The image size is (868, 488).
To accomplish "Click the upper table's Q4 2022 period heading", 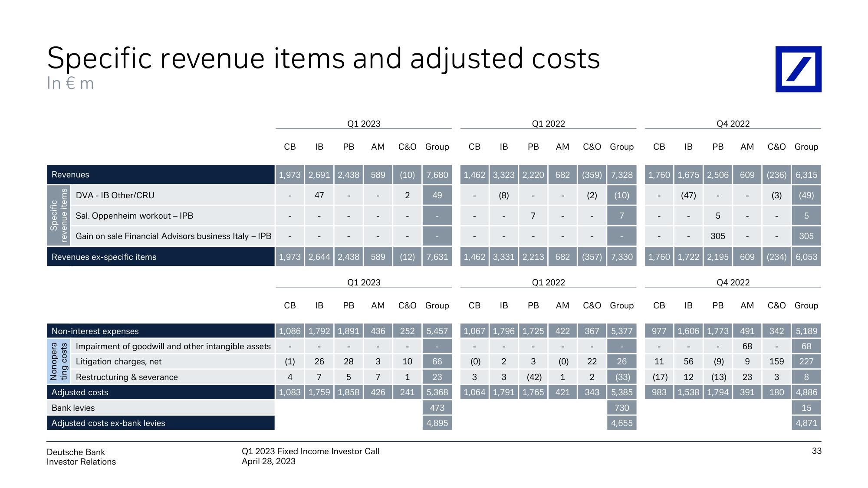I will point(733,124).
